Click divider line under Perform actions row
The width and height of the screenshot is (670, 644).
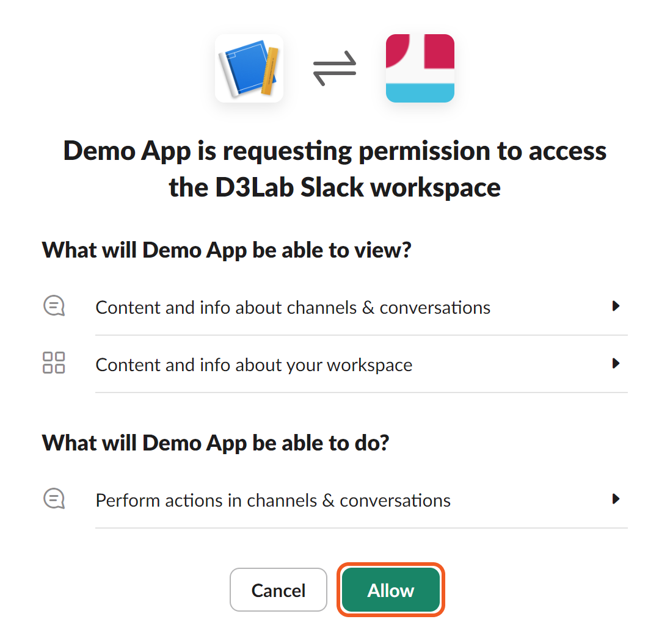point(361,528)
